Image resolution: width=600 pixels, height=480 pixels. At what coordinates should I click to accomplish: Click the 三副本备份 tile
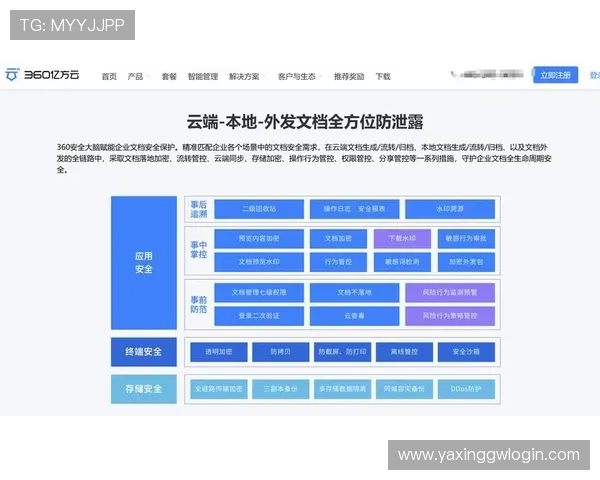(280, 389)
